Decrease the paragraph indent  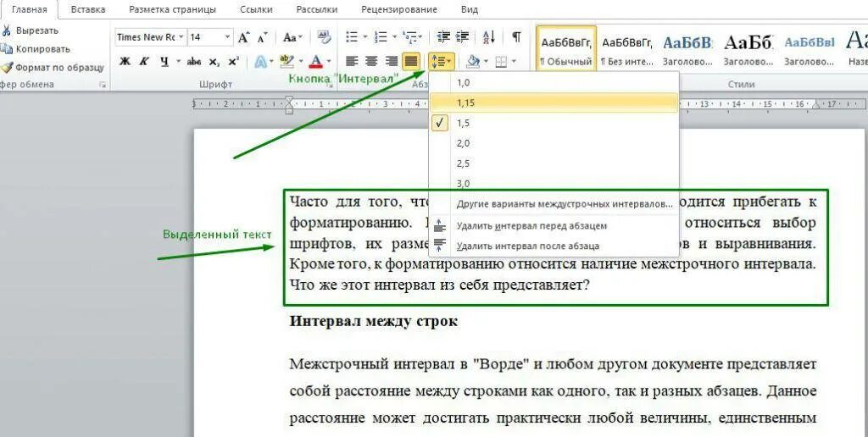(443, 37)
